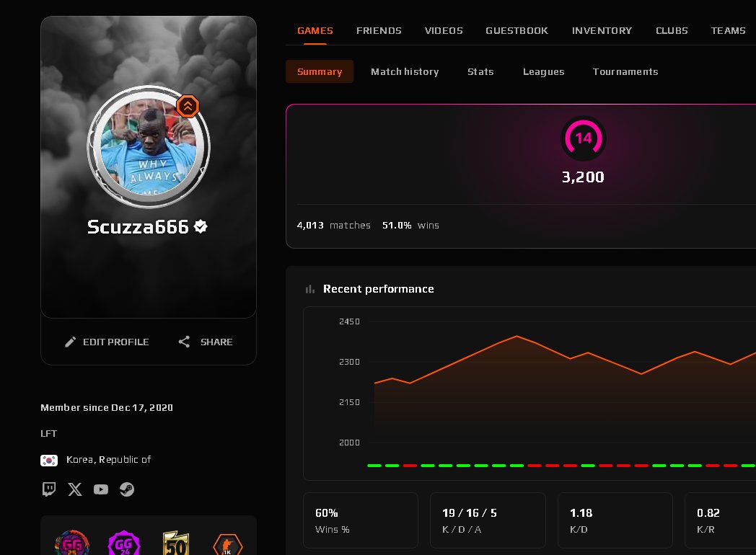The image size is (756, 555).
Task: Click the Korea, Republic of country text
Action: (108, 460)
